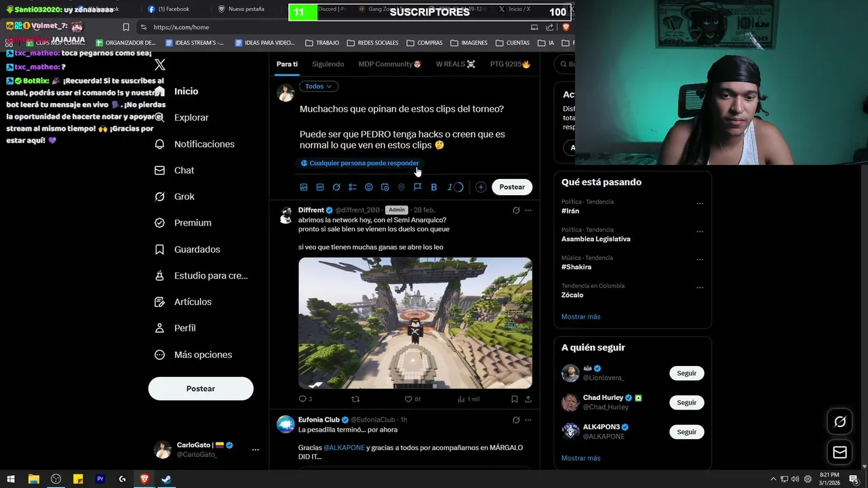Toggle italic text formatting in composer
The image size is (868, 488).
[x=450, y=187]
